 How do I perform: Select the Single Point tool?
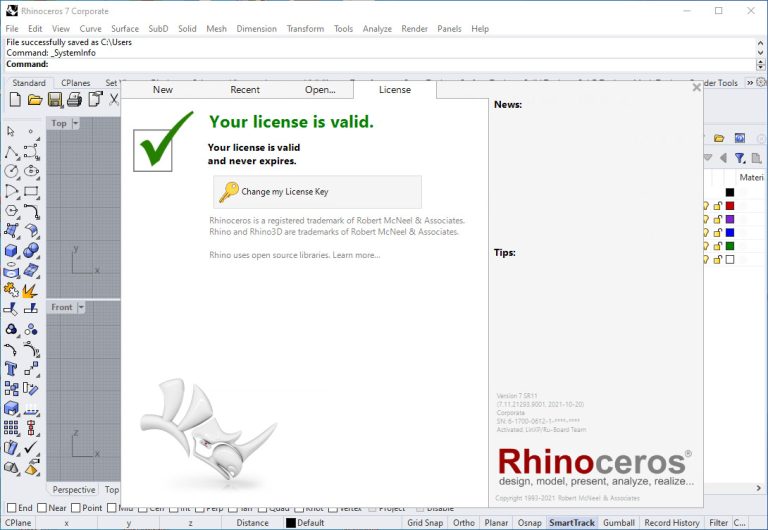pyautogui.click(x=31, y=131)
